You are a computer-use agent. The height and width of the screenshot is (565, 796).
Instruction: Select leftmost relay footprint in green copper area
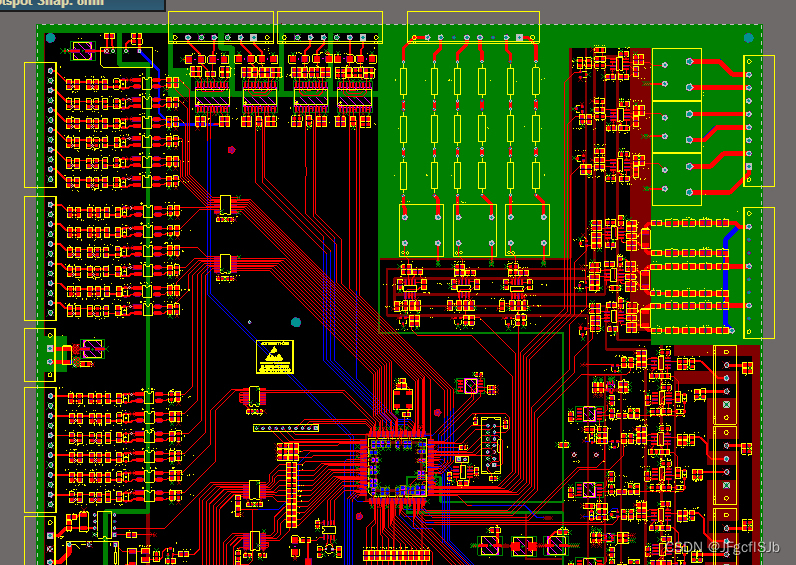pyautogui.click(x=421, y=230)
